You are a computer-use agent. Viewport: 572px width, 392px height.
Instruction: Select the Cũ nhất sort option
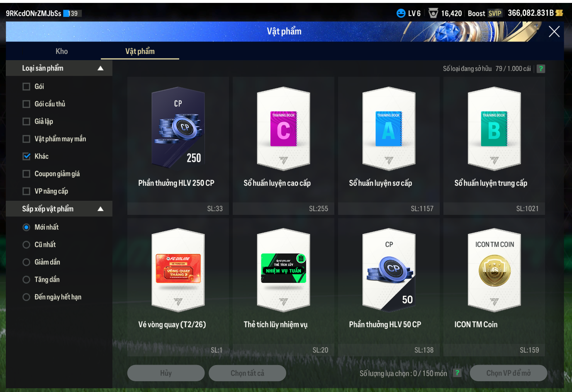pyautogui.click(x=27, y=245)
